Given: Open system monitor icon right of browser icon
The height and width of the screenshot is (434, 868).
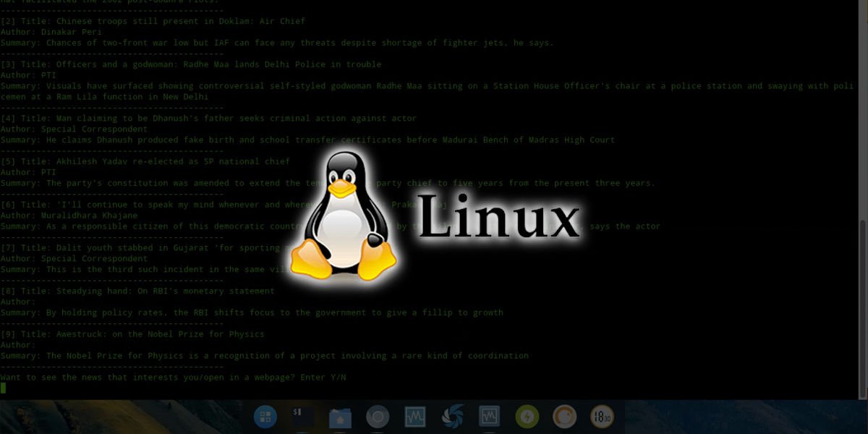Looking at the screenshot, I should click(x=414, y=417).
